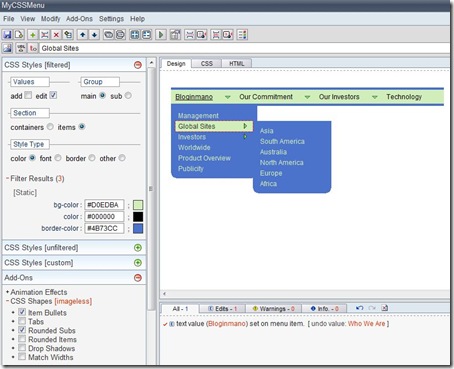Enable the Rounded Items checkbox
This screenshot has height=369, width=454.
click(x=22, y=339)
